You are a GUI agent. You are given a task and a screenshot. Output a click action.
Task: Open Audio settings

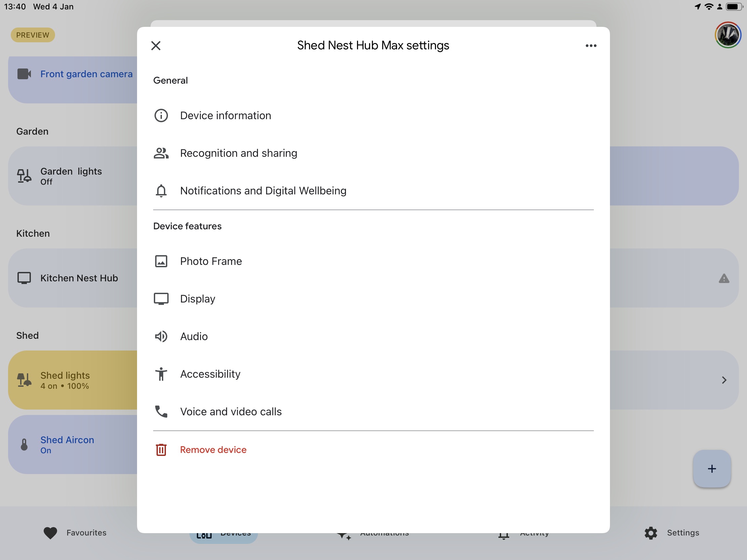[373, 336]
